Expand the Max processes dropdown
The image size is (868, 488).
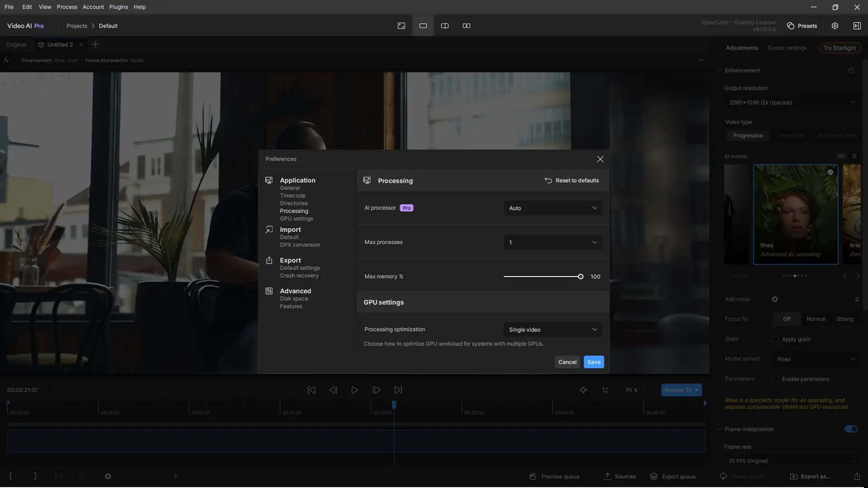[x=552, y=243]
